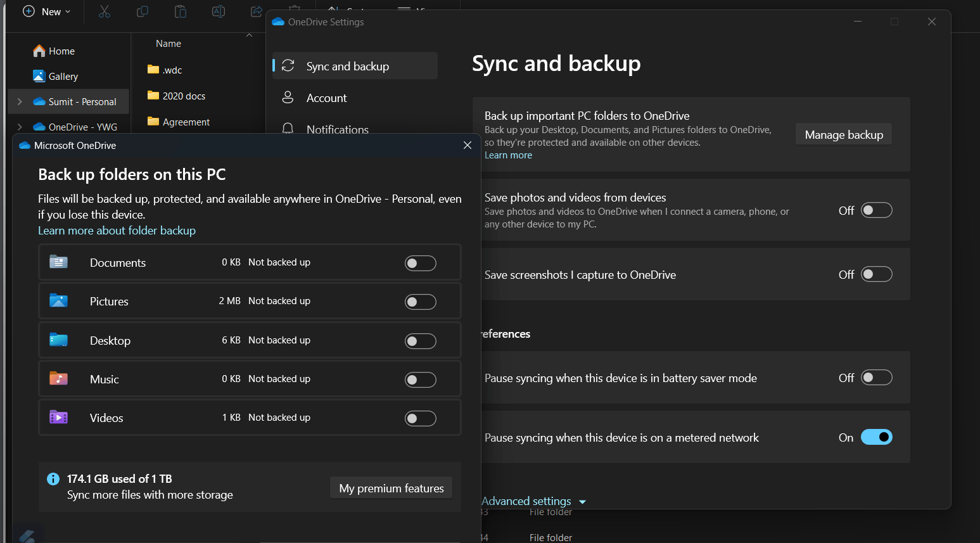Select the Sync and backup tab
Screen dimensions: 980x543
(347, 67)
